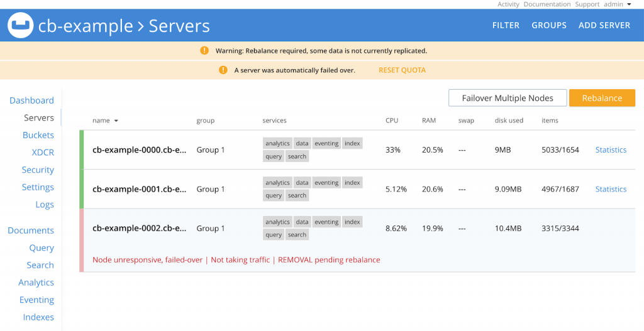This screenshot has width=644, height=331.
Task: Click the auto-failover warning icon
Action: (x=223, y=70)
